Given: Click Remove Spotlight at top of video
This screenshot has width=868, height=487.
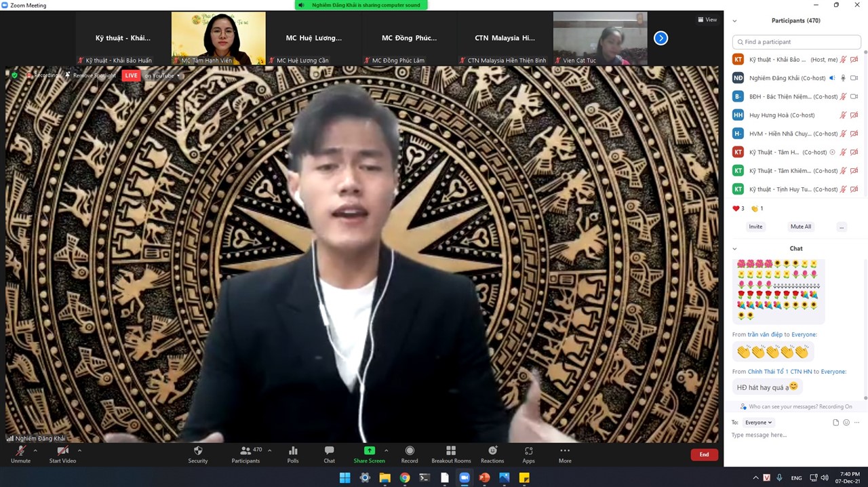Looking at the screenshot, I should click(90, 75).
